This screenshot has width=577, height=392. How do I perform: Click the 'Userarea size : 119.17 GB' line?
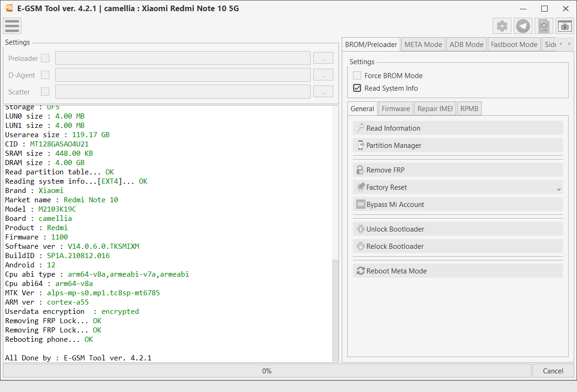(x=57, y=134)
